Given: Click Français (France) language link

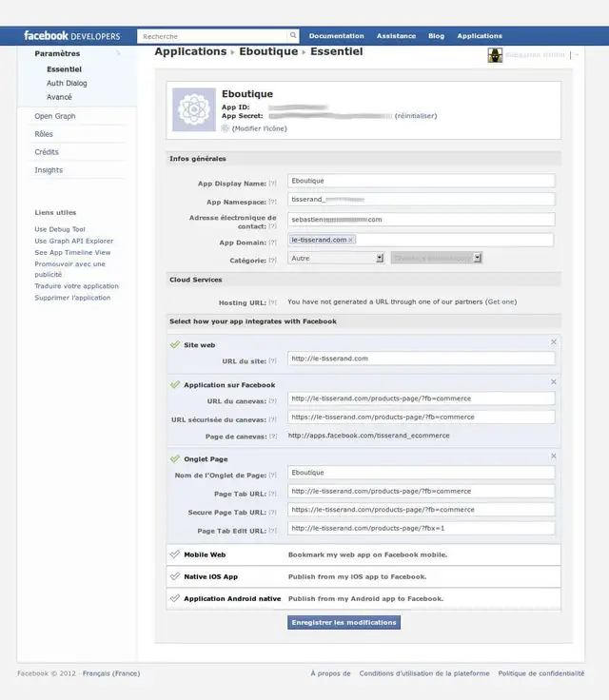Looking at the screenshot, I should click(x=111, y=673).
